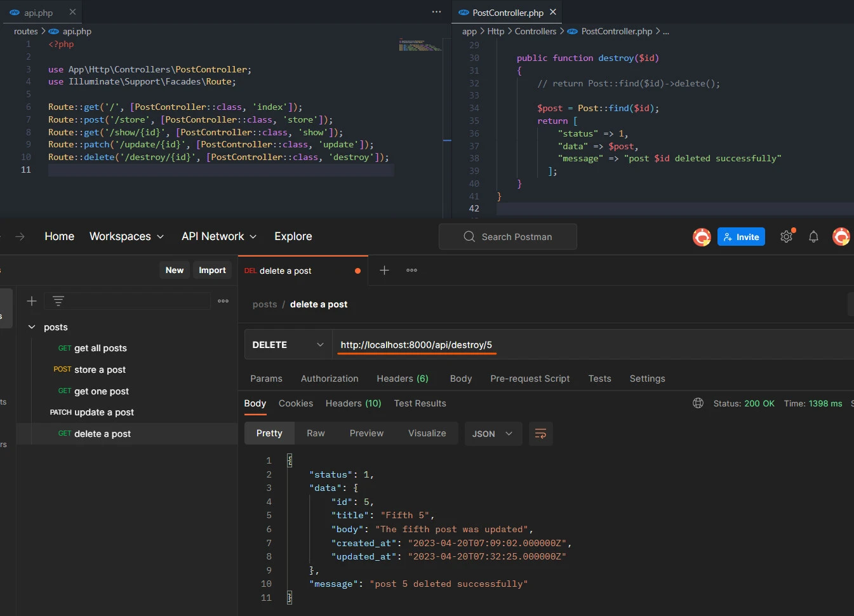Click the plus icon to open new request tab
This screenshot has height=616, width=854.
coord(384,271)
